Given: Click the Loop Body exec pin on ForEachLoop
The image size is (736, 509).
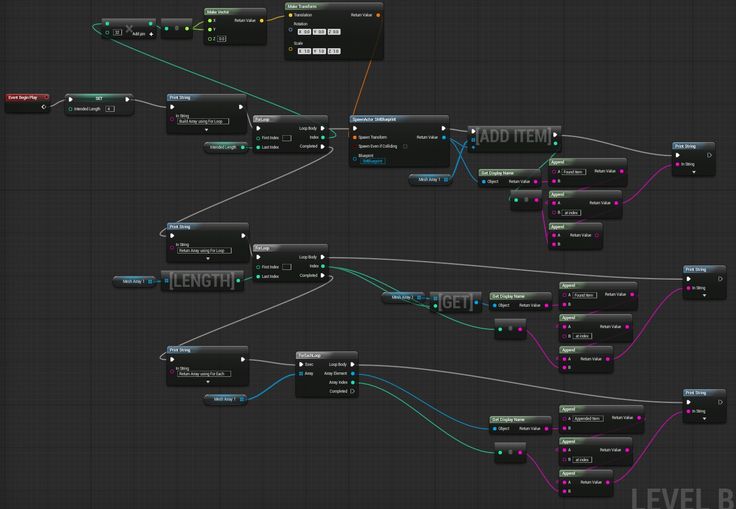Looking at the screenshot, I should pos(351,364).
